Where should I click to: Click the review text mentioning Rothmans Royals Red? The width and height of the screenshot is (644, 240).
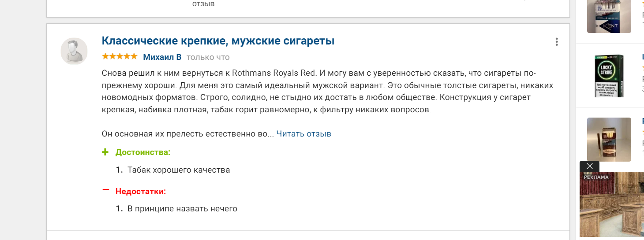click(x=327, y=91)
